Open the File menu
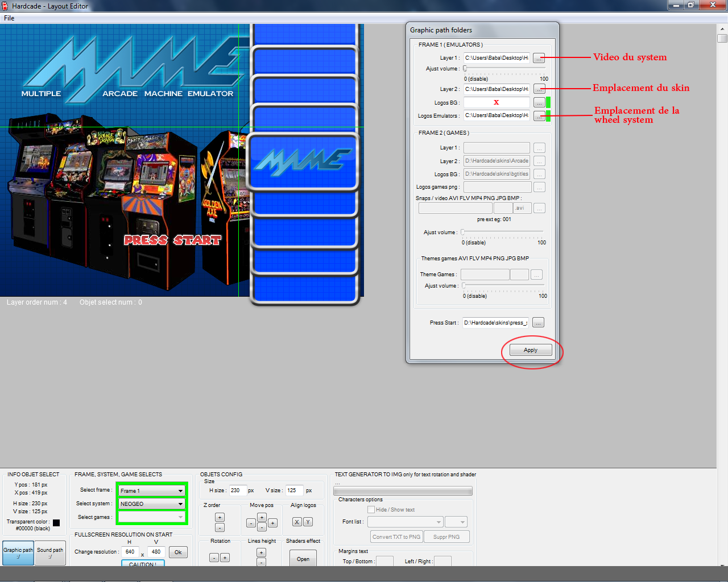The image size is (728, 582). pyautogui.click(x=9, y=18)
